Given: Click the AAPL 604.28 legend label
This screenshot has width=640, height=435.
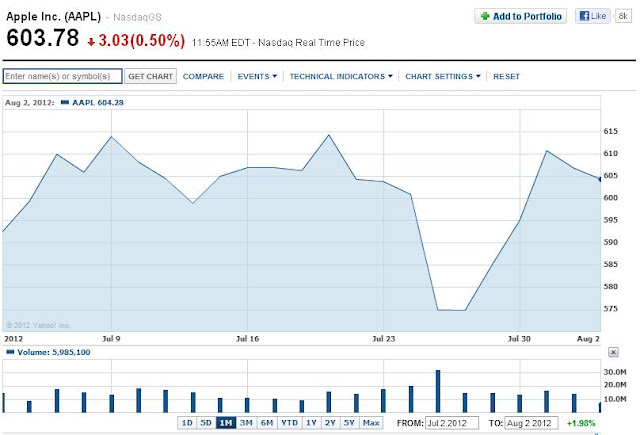Looking at the screenshot, I should pyautogui.click(x=98, y=102).
